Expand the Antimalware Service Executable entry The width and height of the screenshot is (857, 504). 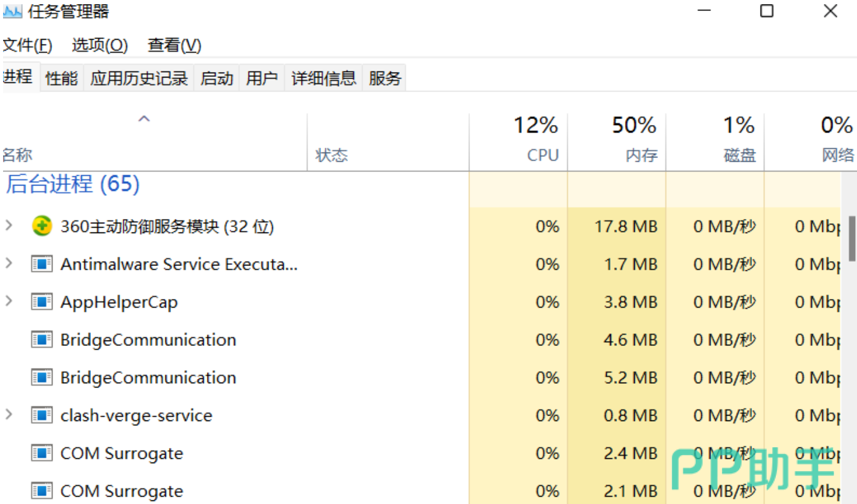[9, 264]
